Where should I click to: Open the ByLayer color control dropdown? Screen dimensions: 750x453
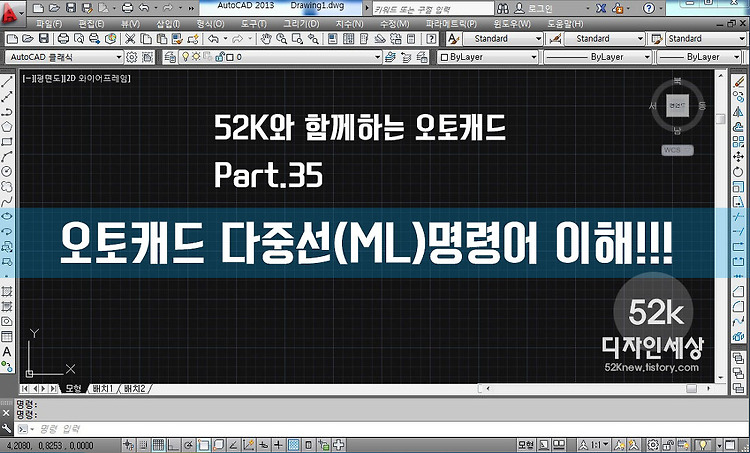pos(488,57)
